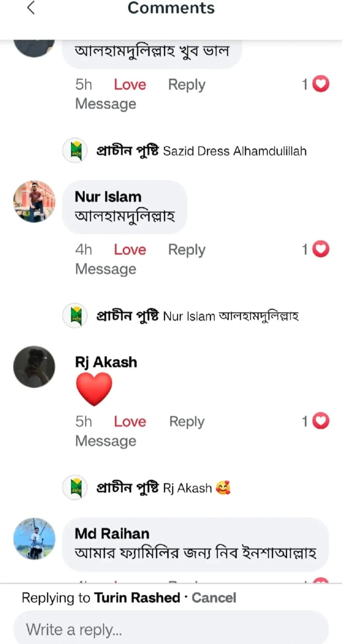Screen dimensions: 342x644
Task: Reply to Nur Islam's comment
Action: [x=187, y=250]
